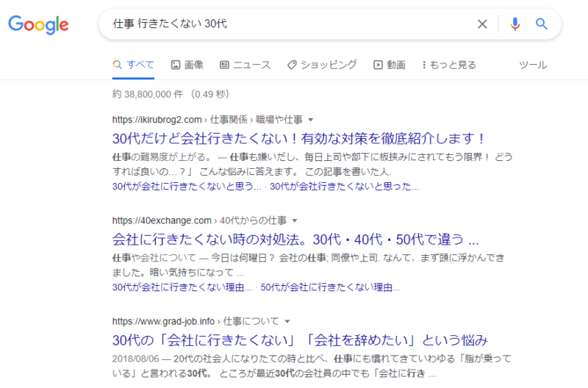The width and height of the screenshot is (588, 388).
Task: Open the ニュース tab
Action: [x=245, y=65]
